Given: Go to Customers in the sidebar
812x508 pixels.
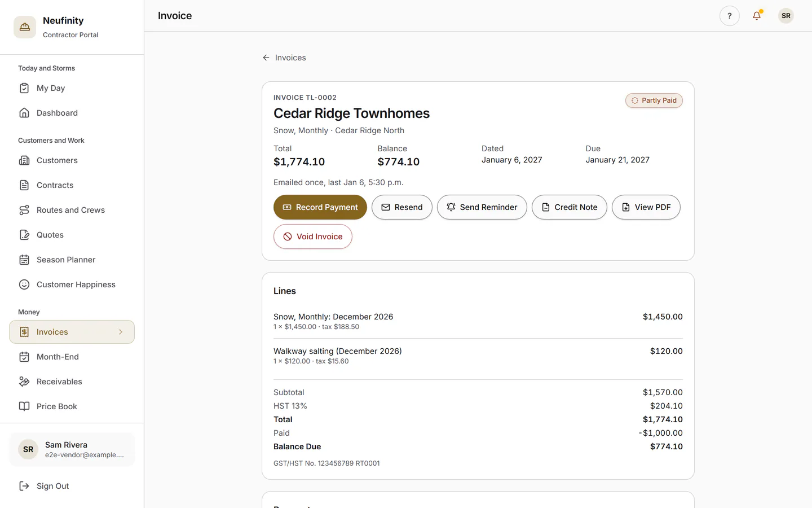Looking at the screenshot, I should coord(72,160).
